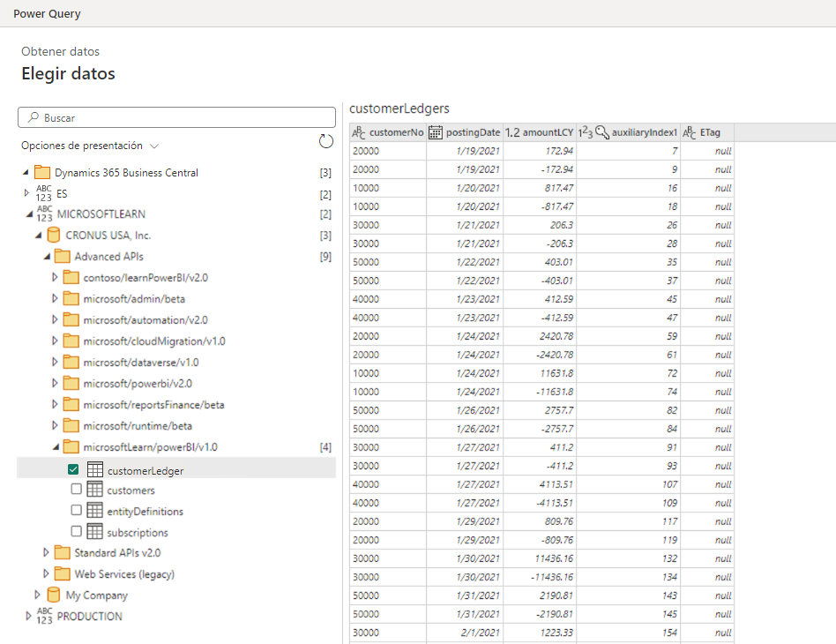836x644 pixels.
Task: Click the ABC text type icon on customerNo column
Action: pos(359,132)
